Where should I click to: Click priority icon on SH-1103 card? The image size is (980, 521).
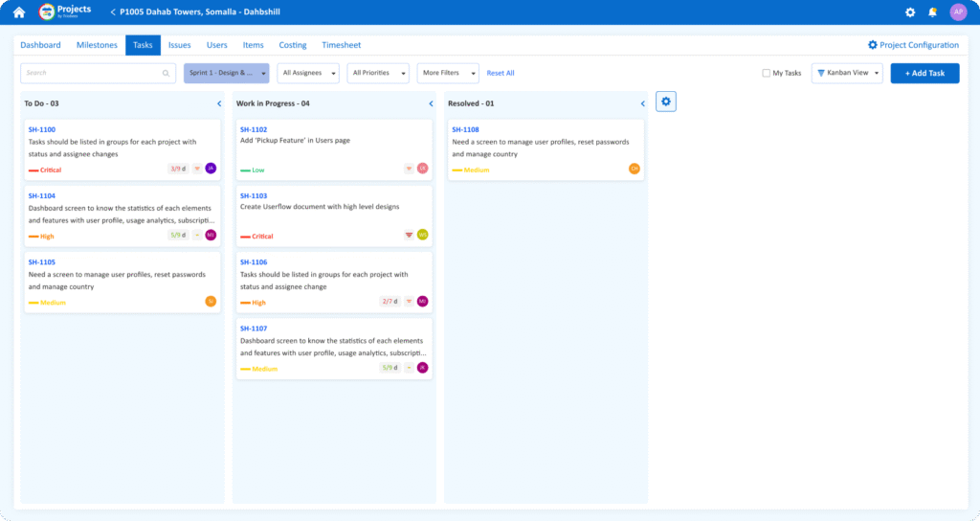(x=409, y=235)
